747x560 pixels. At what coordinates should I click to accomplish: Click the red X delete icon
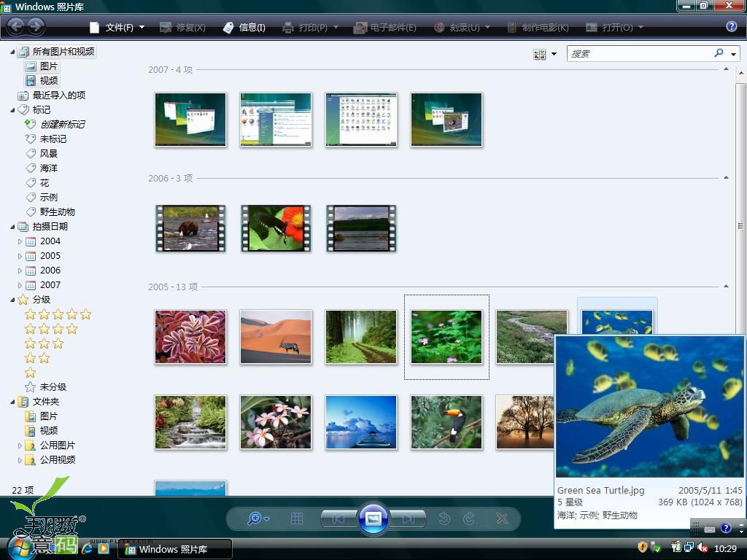[502, 518]
